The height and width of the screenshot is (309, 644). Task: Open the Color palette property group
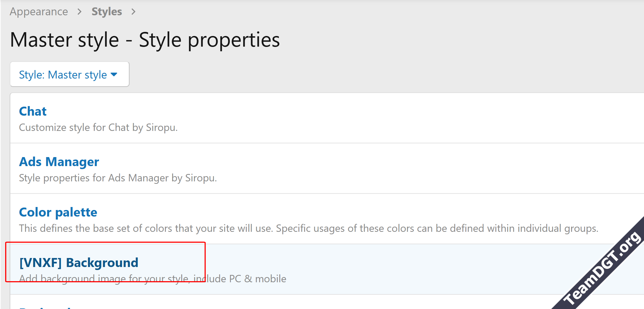[x=58, y=212]
